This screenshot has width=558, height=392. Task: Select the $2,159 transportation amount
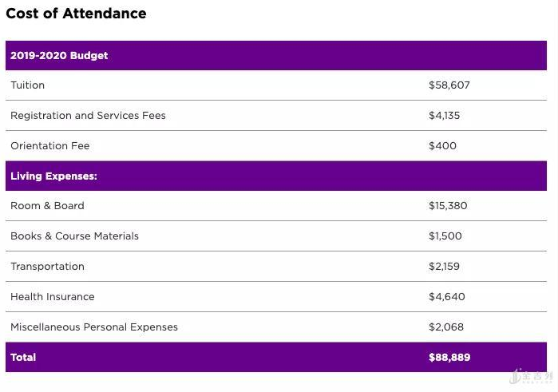445,267
